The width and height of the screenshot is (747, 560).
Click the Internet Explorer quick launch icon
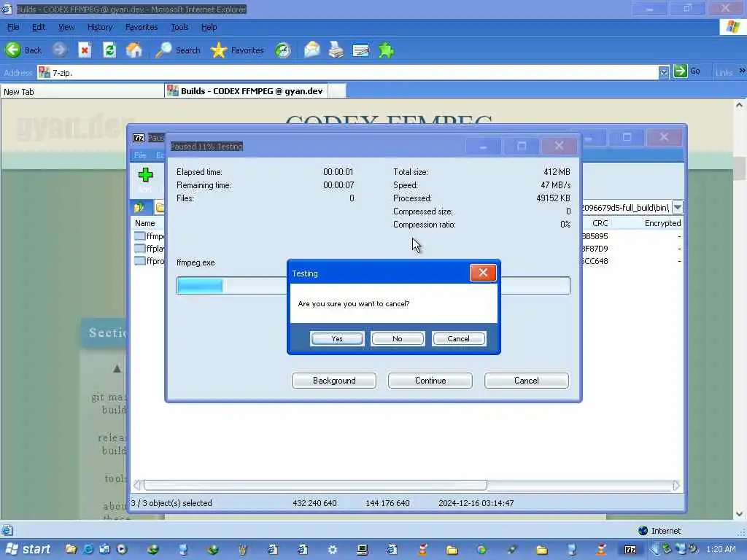88,549
